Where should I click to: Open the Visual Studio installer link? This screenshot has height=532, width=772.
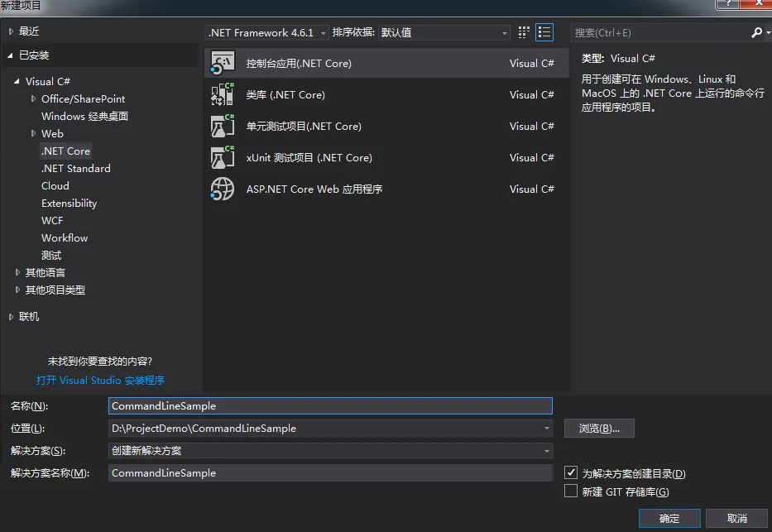100,381
